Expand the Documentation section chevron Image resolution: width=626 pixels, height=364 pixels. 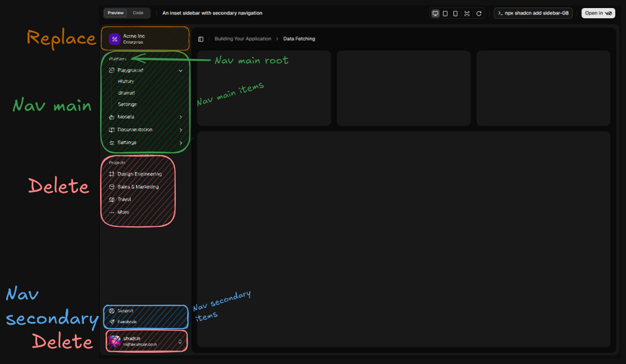pos(181,130)
